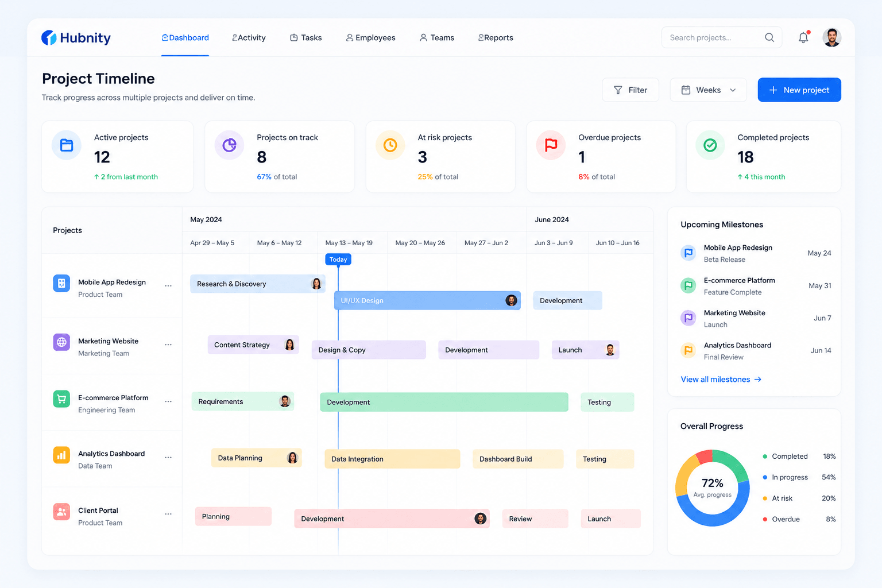882x588 pixels.
Task: Open more options for E-commerce Platform
Action: pos(168,402)
